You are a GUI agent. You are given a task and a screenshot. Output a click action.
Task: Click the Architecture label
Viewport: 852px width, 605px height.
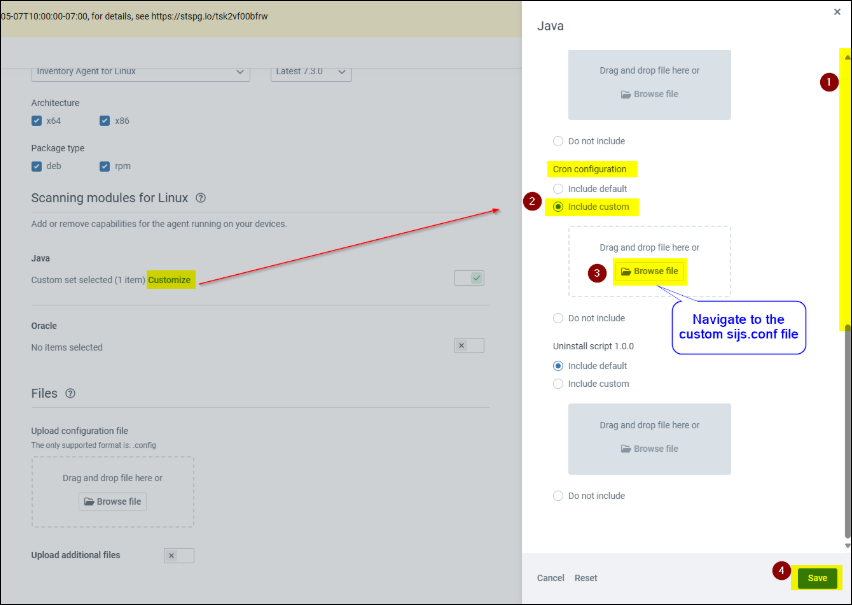pyautogui.click(x=55, y=103)
